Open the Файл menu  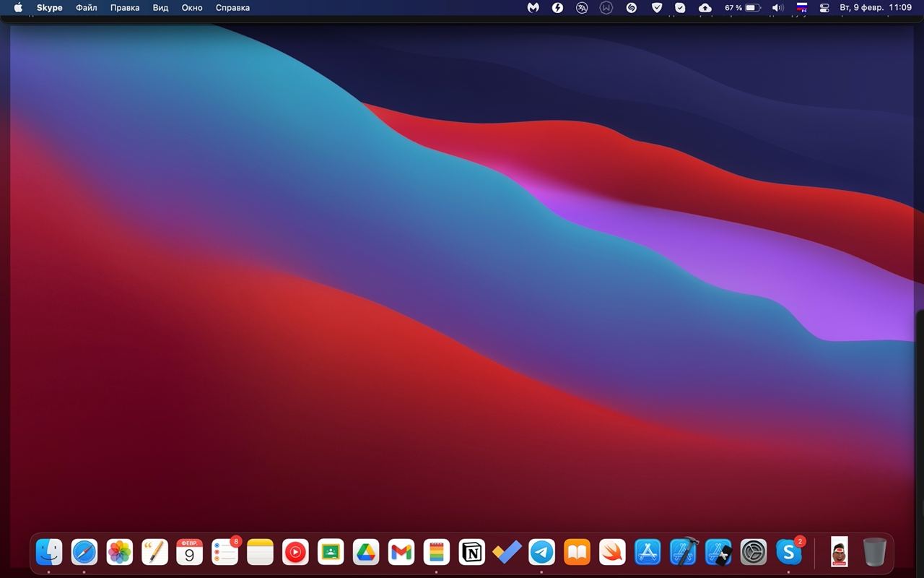click(87, 7)
